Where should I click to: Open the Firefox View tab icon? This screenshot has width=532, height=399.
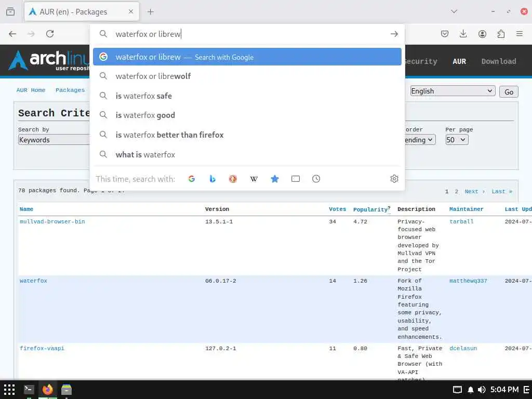[10, 12]
